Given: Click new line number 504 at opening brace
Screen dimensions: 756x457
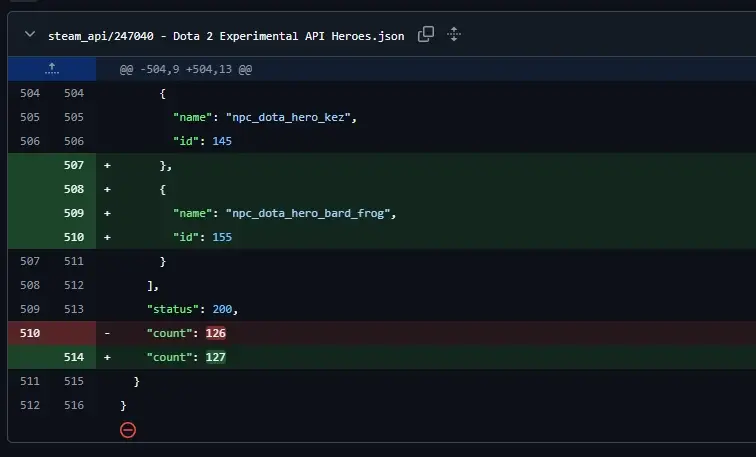Looking at the screenshot, I should click(74, 93).
